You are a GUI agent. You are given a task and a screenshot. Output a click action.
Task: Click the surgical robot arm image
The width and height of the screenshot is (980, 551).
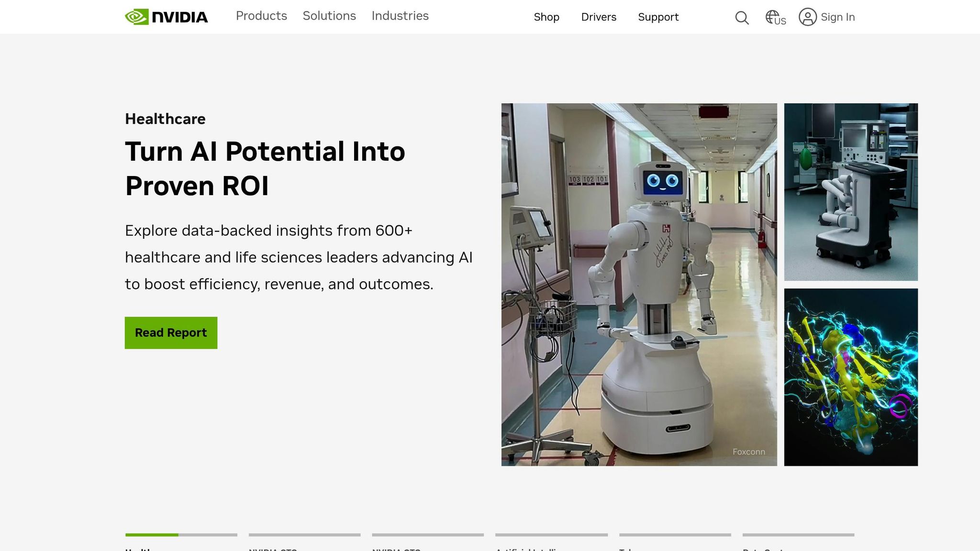click(851, 192)
